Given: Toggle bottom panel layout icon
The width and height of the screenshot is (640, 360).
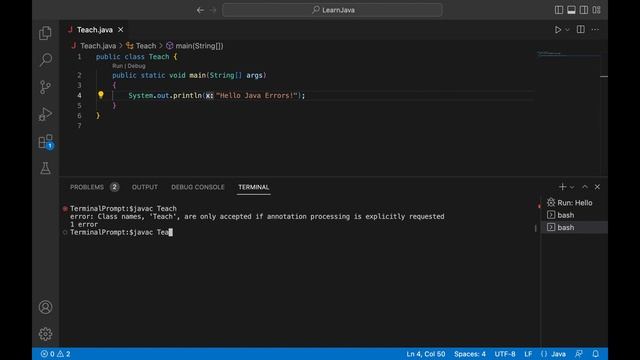Looking at the screenshot, I should pos(571,10).
